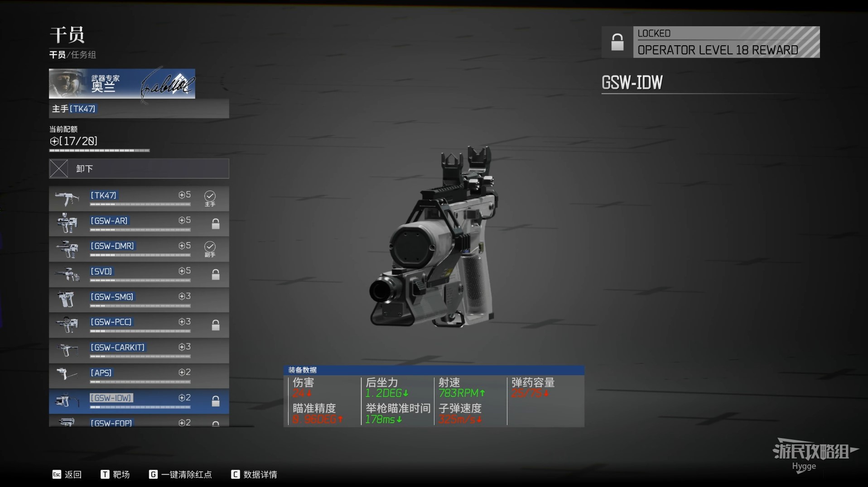The height and width of the screenshot is (487, 868).
Task: Select the APS pistol entry
Action: [139, 376]
